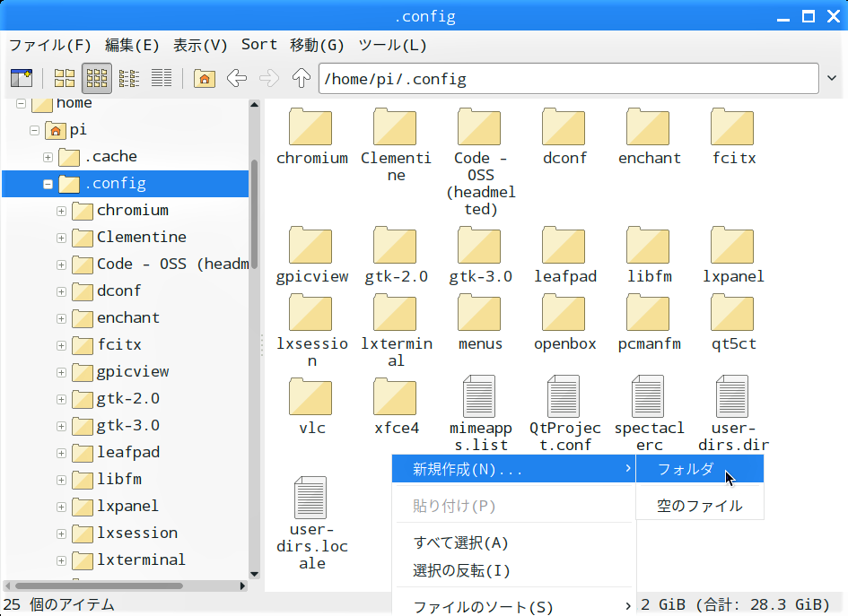Open ツール(L) menu

click(x=393, y=45)
